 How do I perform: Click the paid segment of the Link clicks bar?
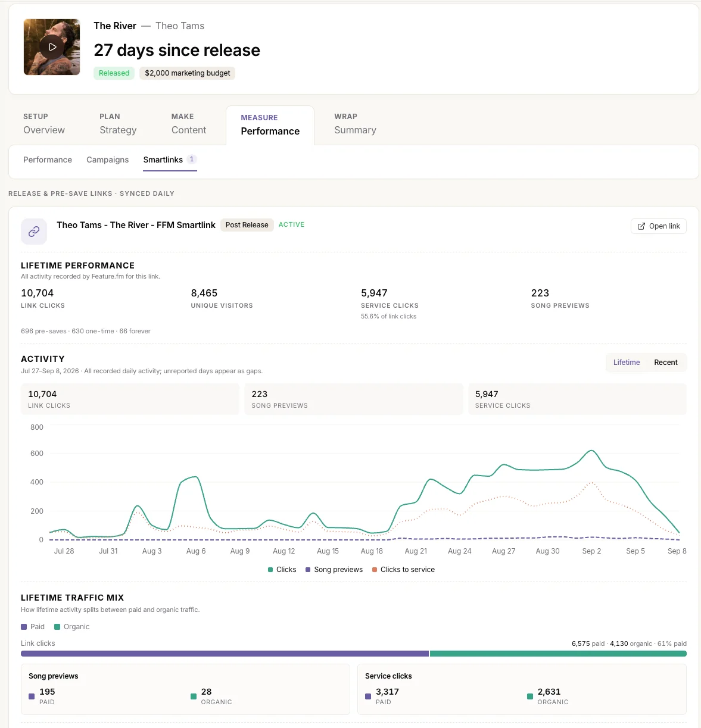point(225,654)
